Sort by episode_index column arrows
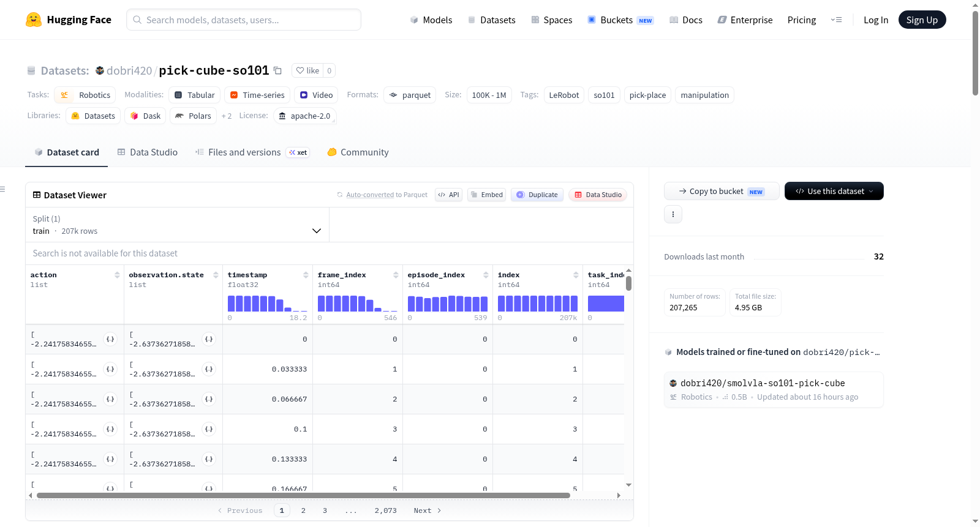The height and width of the screenshot is (527, 980). tap(486, 275)
